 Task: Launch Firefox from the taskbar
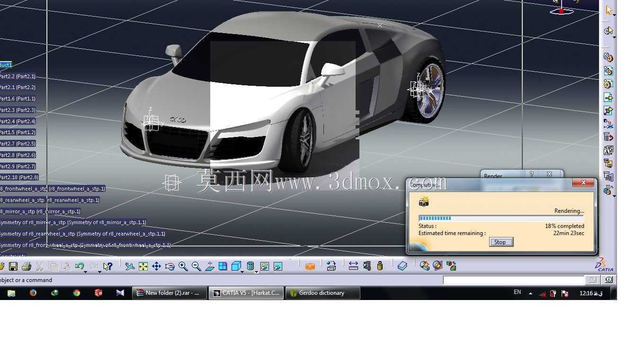33,293
